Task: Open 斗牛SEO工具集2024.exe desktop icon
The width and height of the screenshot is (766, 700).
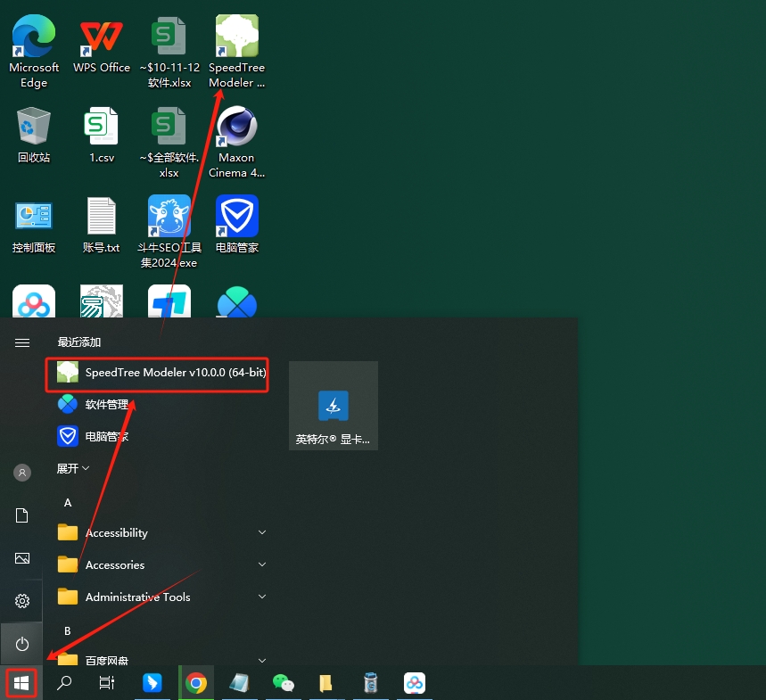Action: click(x=169, y=232)
